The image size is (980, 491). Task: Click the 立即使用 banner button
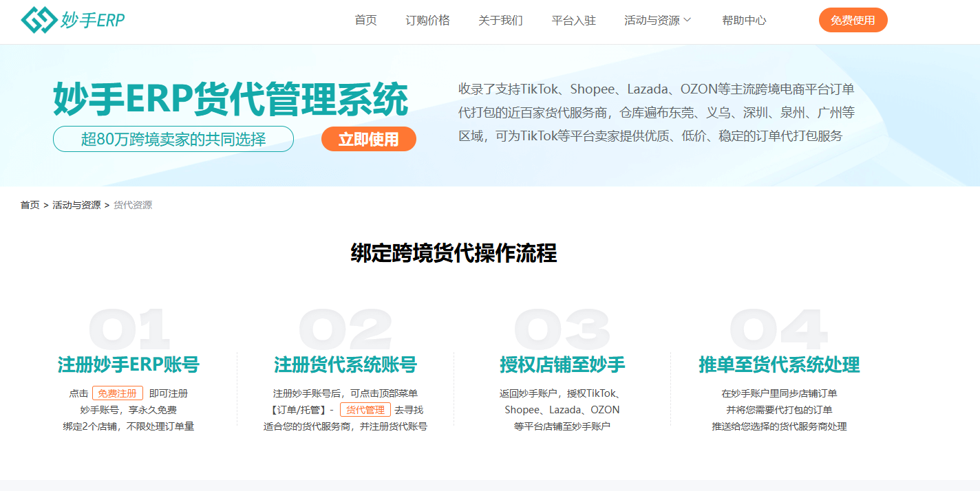coord(368,139)
